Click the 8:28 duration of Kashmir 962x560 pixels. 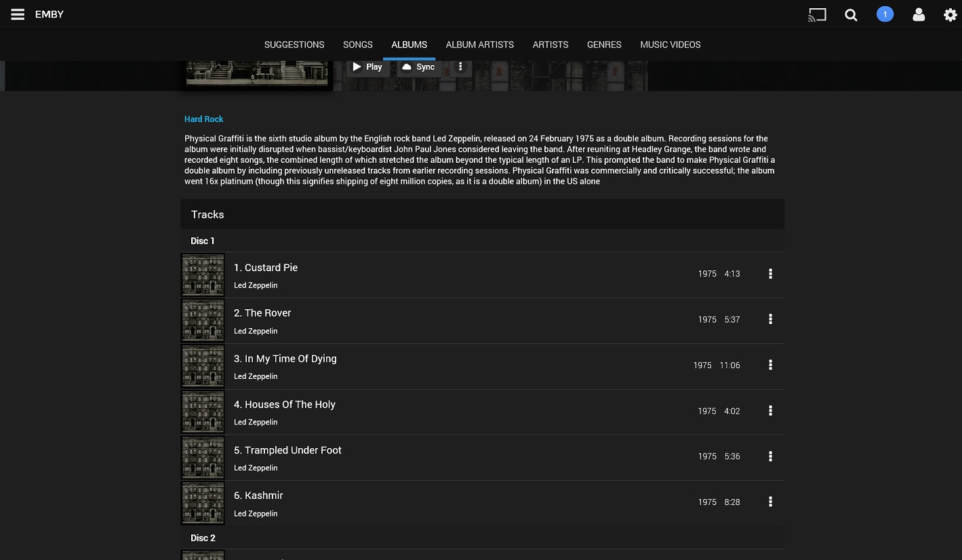(732, 502)
